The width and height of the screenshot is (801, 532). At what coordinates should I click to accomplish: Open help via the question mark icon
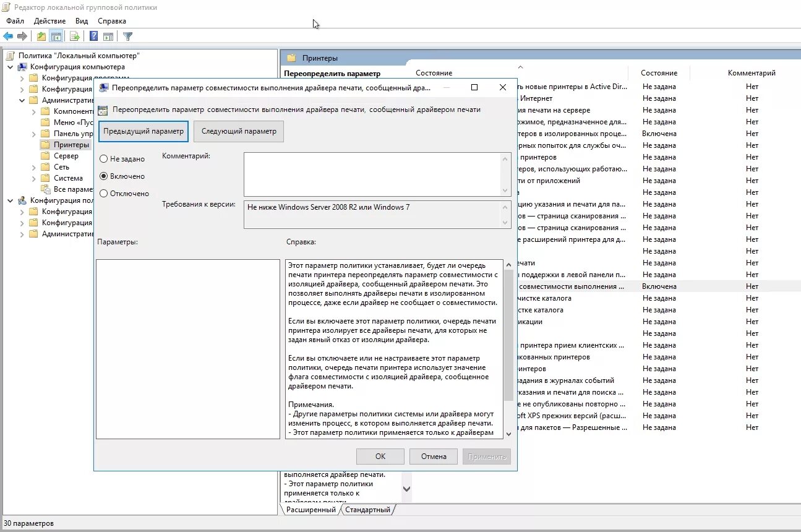pos(94,36)
